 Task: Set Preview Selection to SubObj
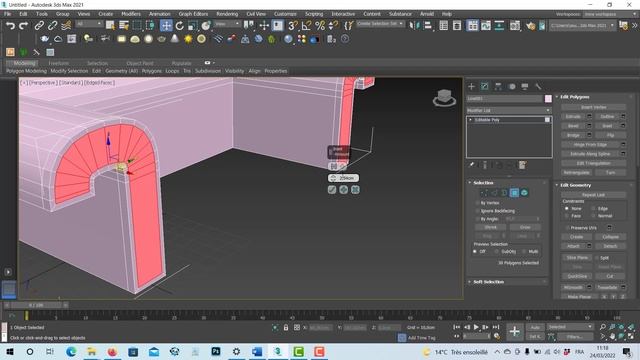point(497,252)
